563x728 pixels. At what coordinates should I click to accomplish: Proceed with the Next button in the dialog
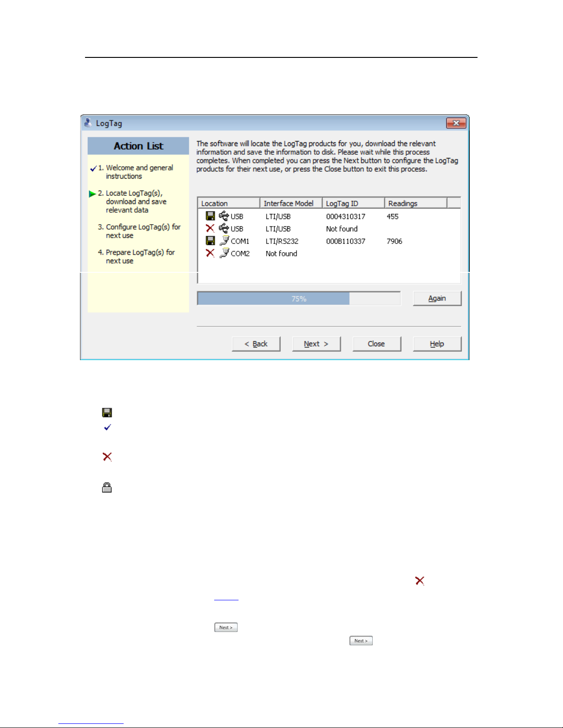point(316,344)
